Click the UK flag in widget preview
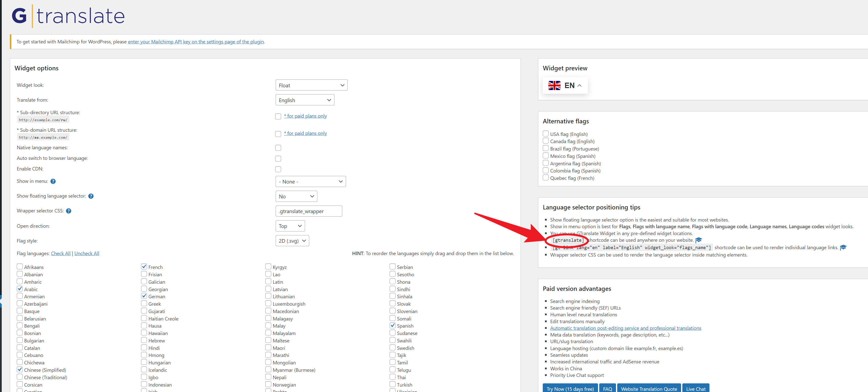This screenshot has height=392, width=868. click(x=554, y=85)
